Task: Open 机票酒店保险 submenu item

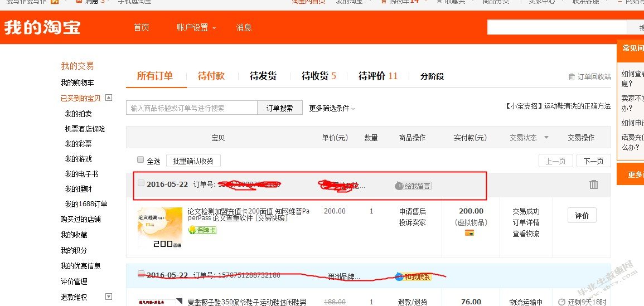Action: click(x=85, y=129)
